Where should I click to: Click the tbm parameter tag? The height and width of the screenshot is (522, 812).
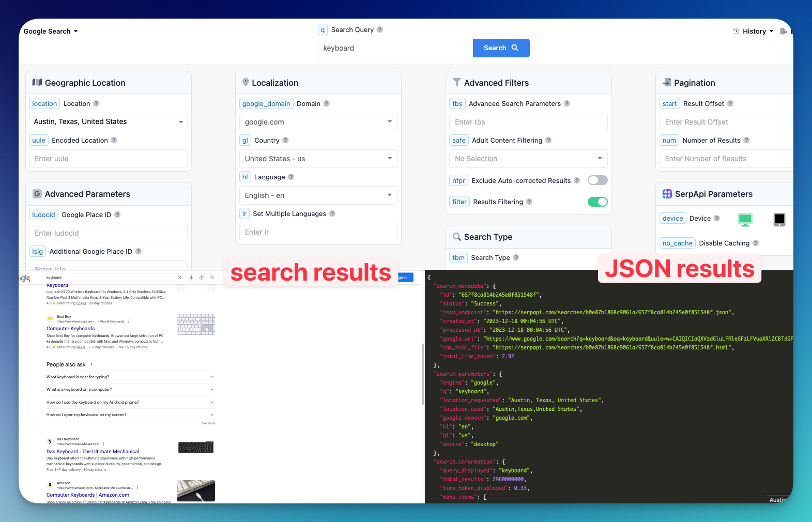pos(458,257)
